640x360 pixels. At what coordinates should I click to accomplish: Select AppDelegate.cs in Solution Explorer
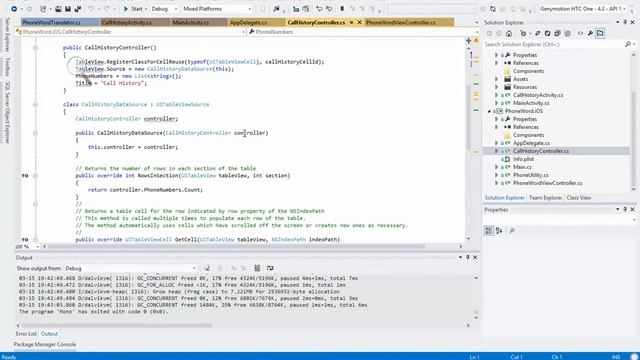531,143
